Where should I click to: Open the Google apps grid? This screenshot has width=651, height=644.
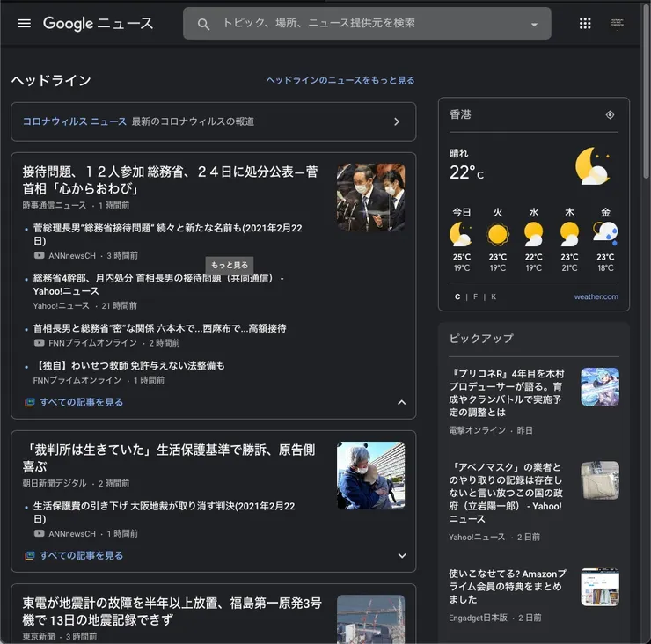tap(585, 23)
